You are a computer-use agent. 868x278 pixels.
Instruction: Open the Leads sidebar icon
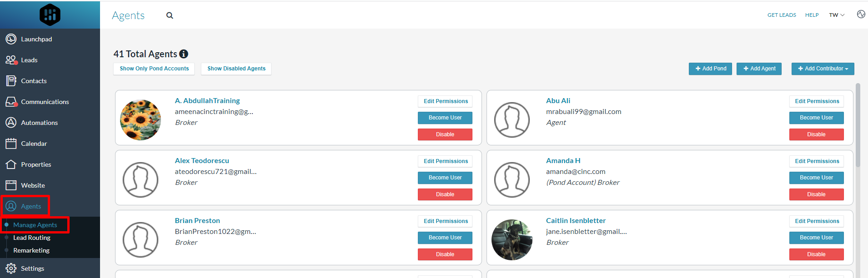(11, 60)
